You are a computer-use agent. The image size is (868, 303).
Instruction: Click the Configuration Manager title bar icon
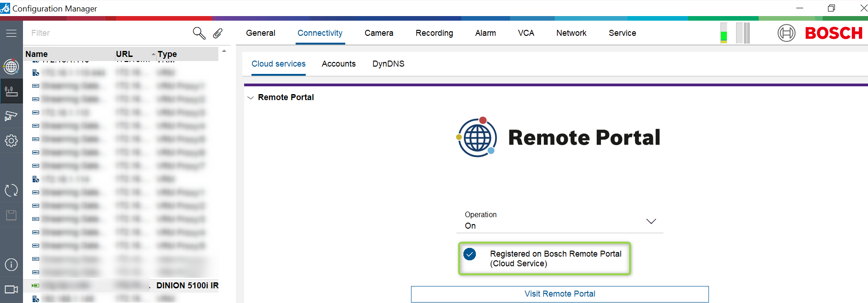[x=5, y=8]
